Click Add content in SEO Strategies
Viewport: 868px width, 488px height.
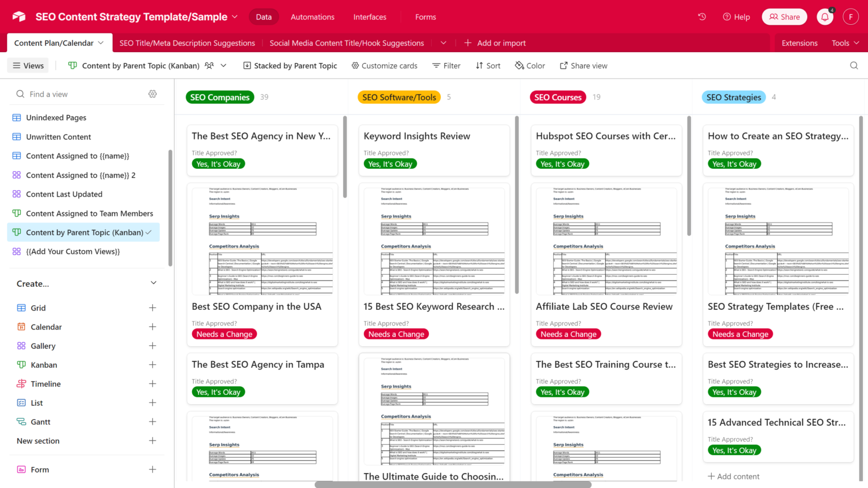[x=733, y=476]
